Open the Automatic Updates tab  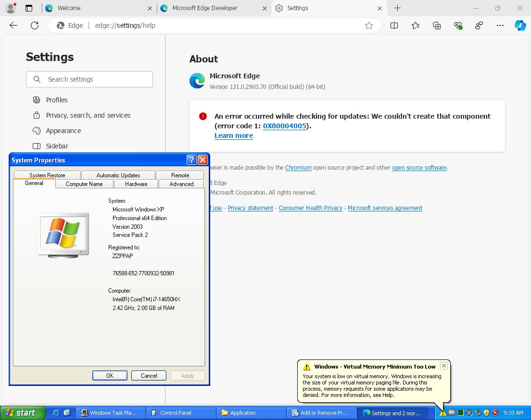coord(118,175)
